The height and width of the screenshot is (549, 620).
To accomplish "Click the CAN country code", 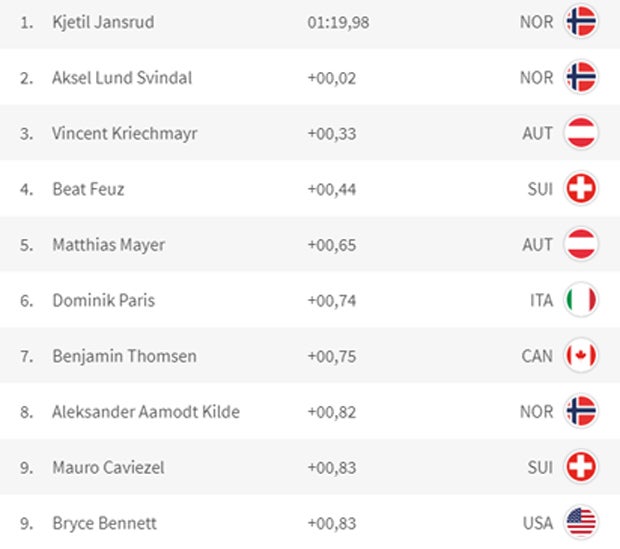I will coord(536,356).
